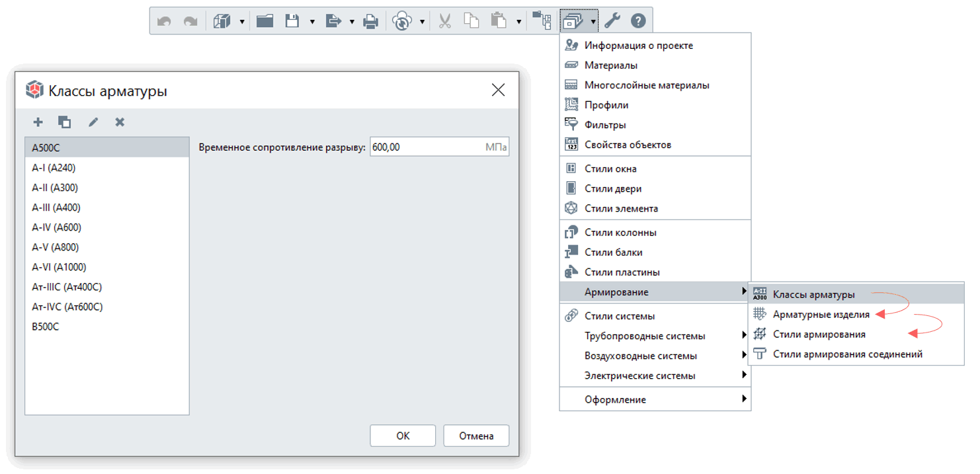Viewport: 980px width, 474px height.
Task: Duplicate the selected rebar class
Action: click(64, 122)
